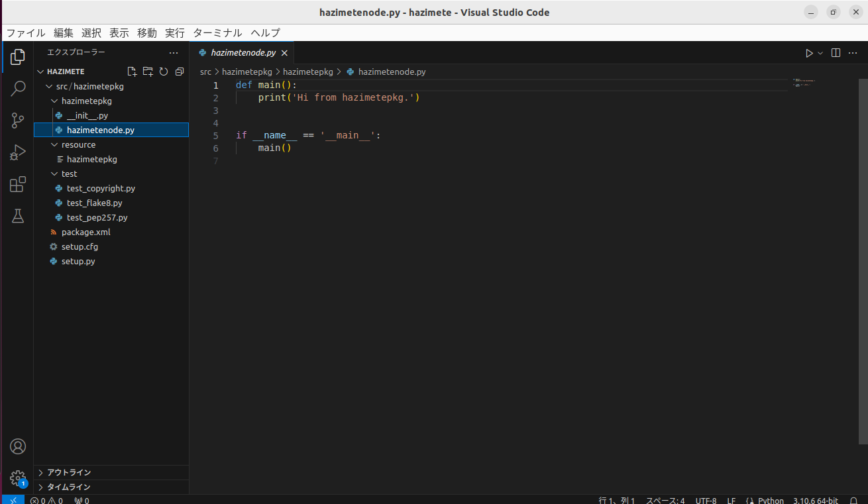Open Run and Debug view
This screenshot has width=868, height=504.
click(18, 153)
